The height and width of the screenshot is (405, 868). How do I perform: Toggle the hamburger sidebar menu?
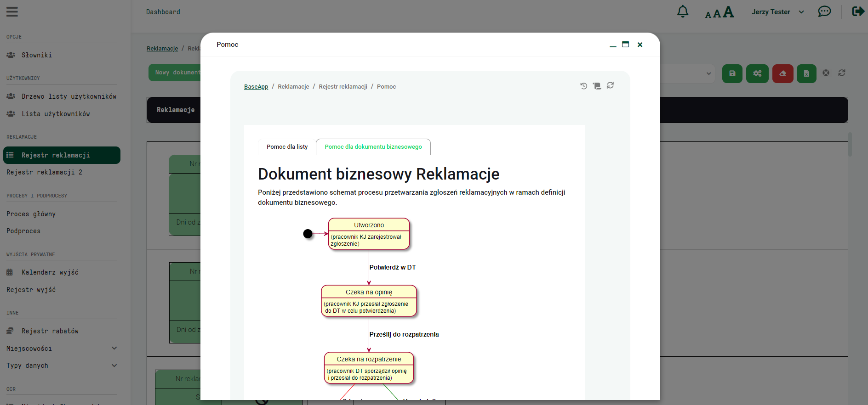tap(12, 12)
